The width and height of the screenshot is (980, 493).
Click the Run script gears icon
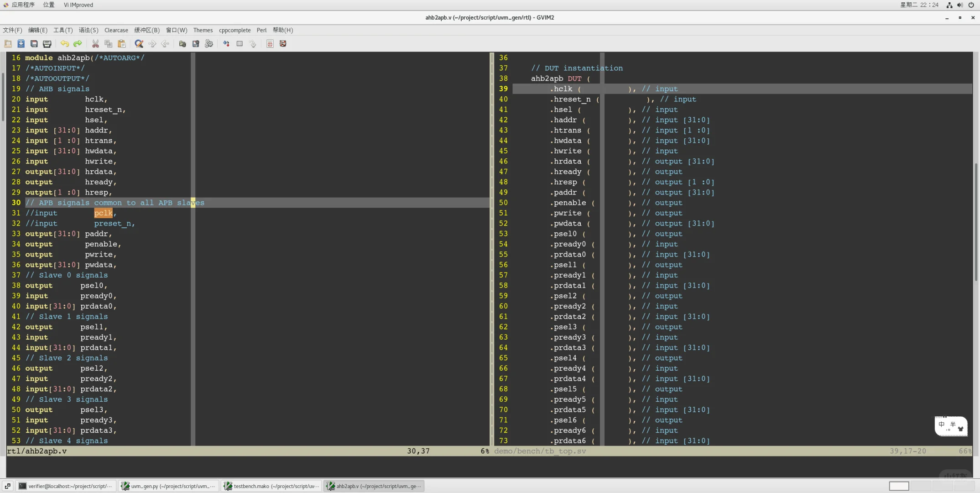click(209, 44)
